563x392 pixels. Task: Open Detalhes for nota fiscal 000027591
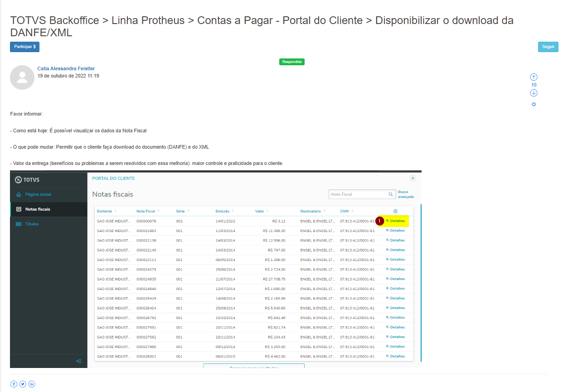tap(395, 327)
